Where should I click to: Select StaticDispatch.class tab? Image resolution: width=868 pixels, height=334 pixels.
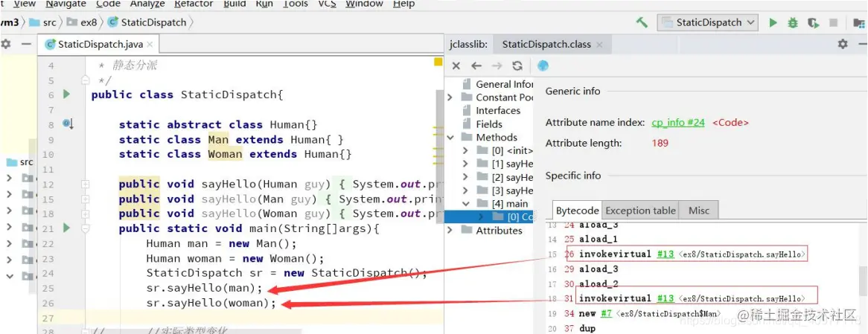[552, 44]
